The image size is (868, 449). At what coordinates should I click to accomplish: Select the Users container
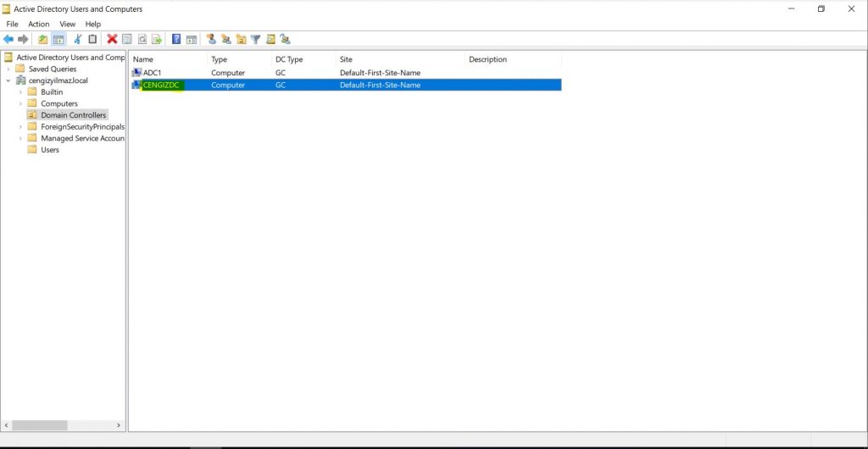[50, 149]
